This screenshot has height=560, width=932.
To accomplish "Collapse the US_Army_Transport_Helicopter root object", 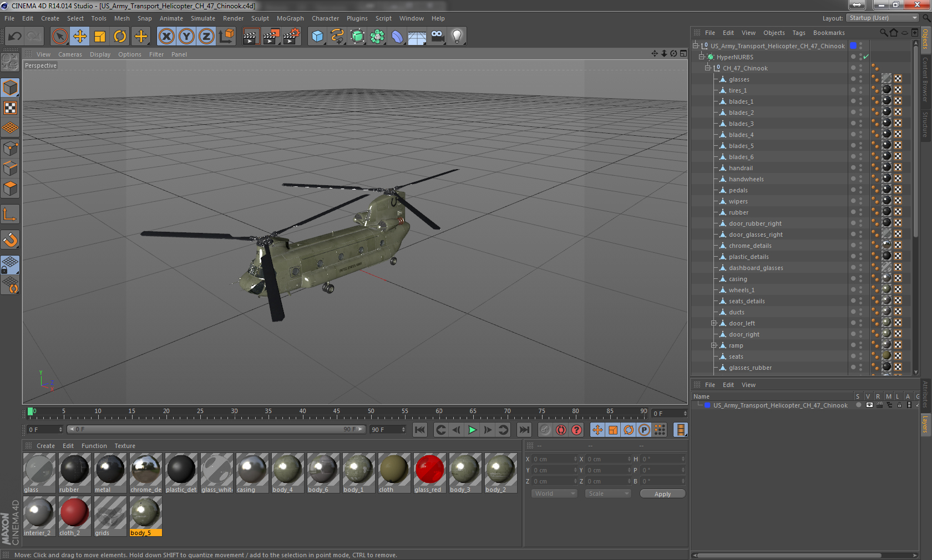I will (695, 45).
